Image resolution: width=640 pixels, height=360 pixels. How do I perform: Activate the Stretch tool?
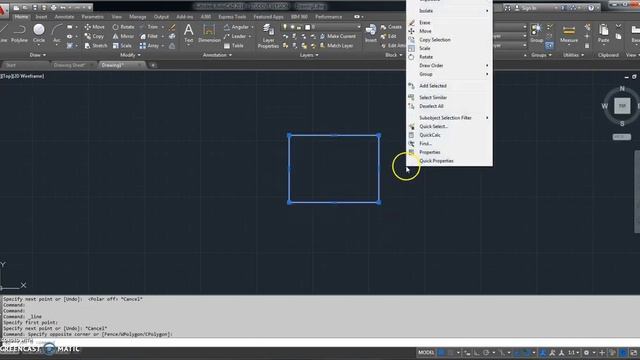96,46
